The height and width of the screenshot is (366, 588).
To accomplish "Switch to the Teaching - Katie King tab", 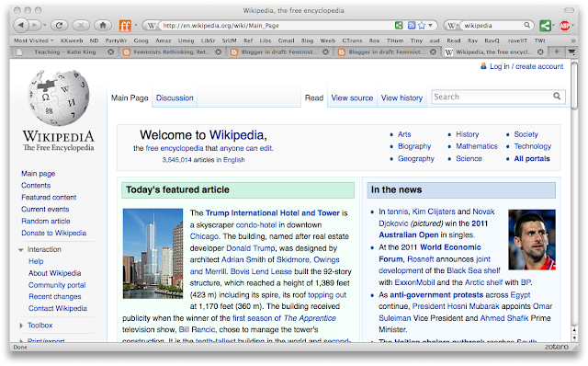I will pos(64,51).
